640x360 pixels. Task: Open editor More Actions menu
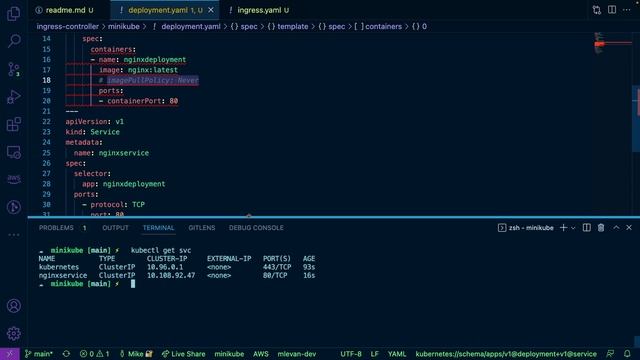(x=627, y=10)
